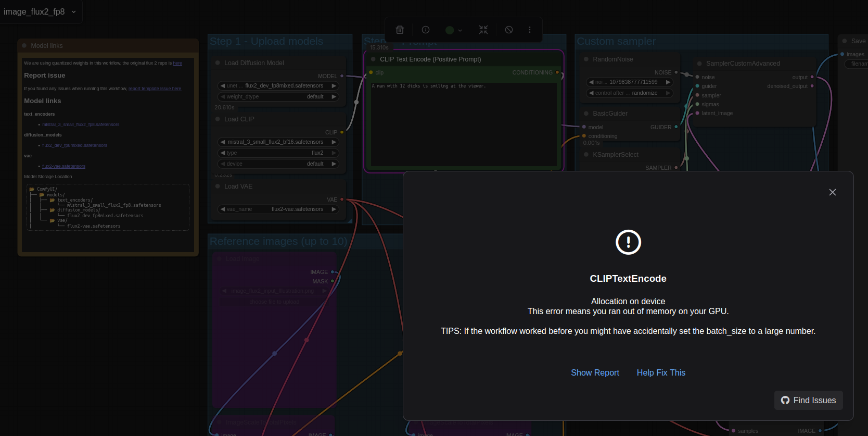Open flux2_dev_fp8mixed.safetensors link in Model links

pos(74,145)
